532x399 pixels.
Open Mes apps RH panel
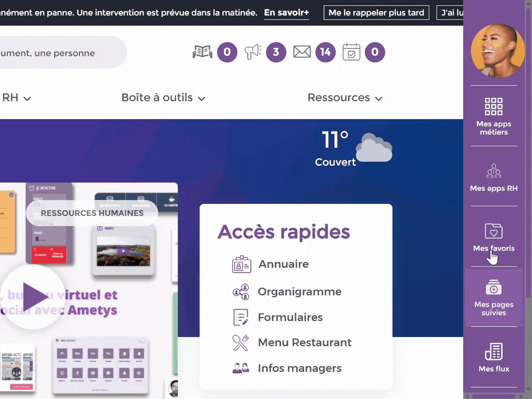(494, 177)
